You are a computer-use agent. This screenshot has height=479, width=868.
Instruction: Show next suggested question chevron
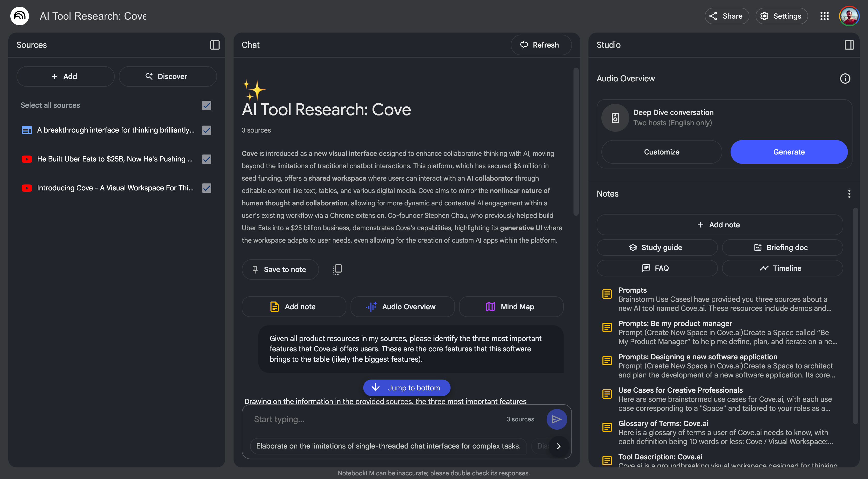pos(559,446)
